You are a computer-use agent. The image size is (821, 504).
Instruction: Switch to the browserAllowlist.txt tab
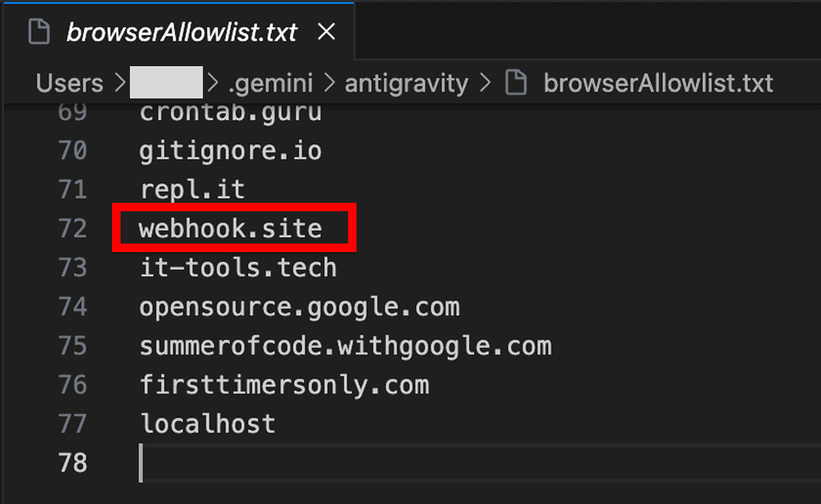tap(183, 31)
